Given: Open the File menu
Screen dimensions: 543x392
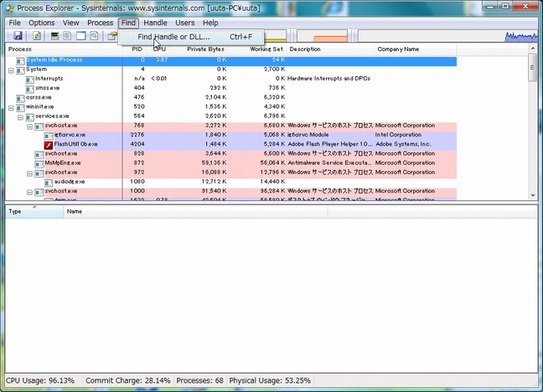Looking at the screenshot, I should [14, 23].
